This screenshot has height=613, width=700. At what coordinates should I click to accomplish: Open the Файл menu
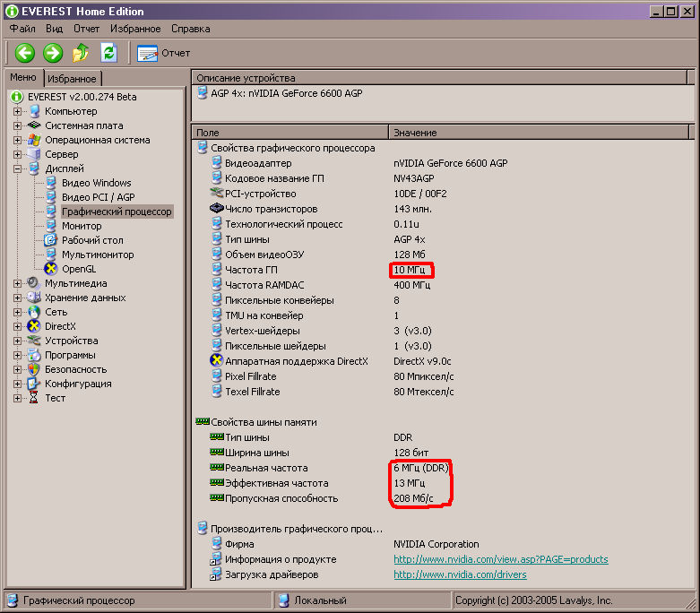click(x=23, y=29)
